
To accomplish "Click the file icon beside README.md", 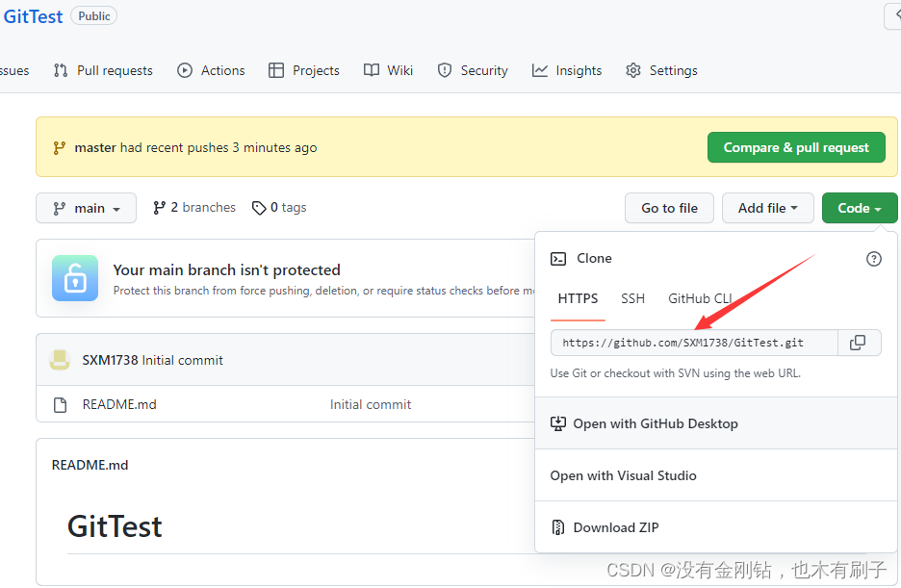I will pos(60,405).
